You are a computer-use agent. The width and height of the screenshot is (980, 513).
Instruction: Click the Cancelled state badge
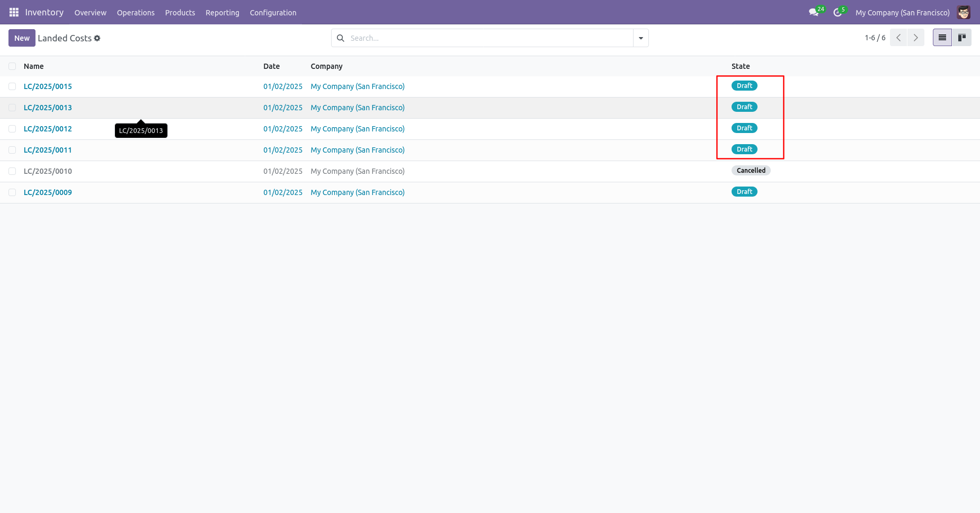pos(751,171)
